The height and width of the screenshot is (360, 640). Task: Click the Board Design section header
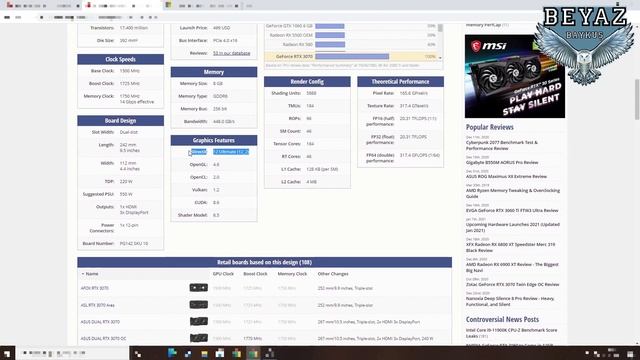(x=120, y=121)
